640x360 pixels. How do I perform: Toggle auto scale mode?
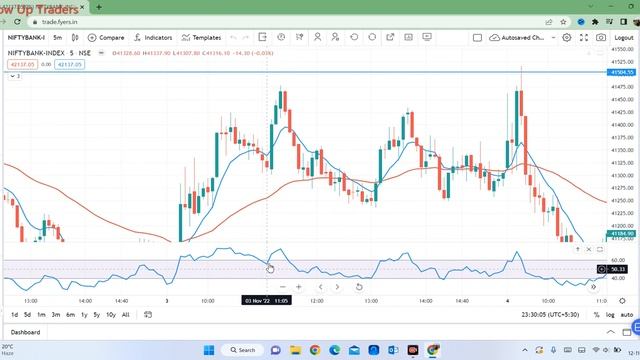pos(627,315)
